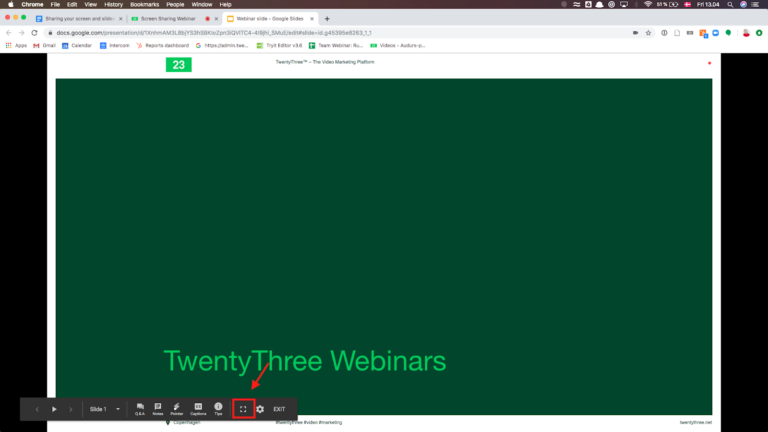
Task: Open the History menu
Action: point(114,4)
